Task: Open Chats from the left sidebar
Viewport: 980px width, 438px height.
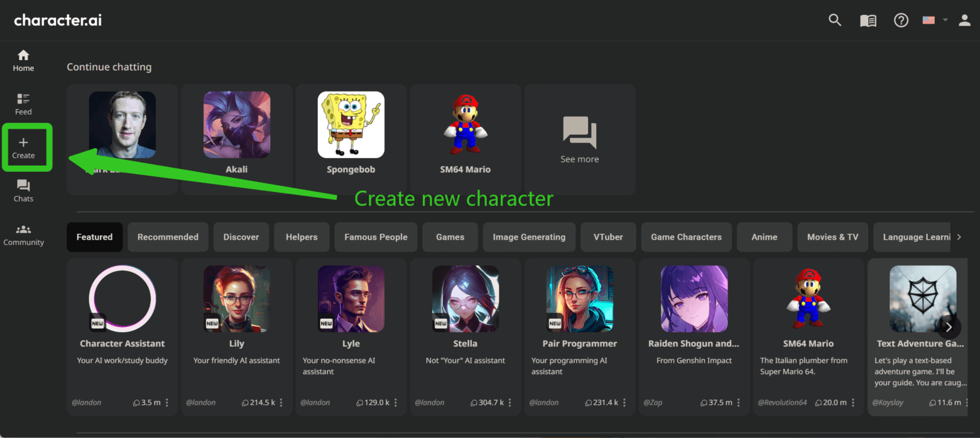Action: click(x=23, y=190)
